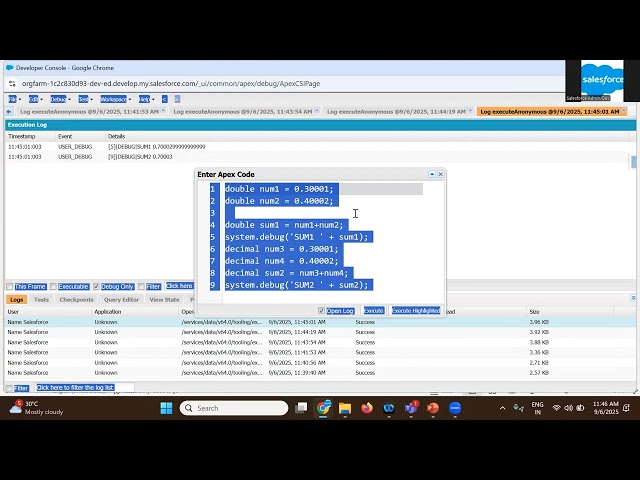
Task: Switch to the Query Editor tab
Action: click(x=121, y=300)
